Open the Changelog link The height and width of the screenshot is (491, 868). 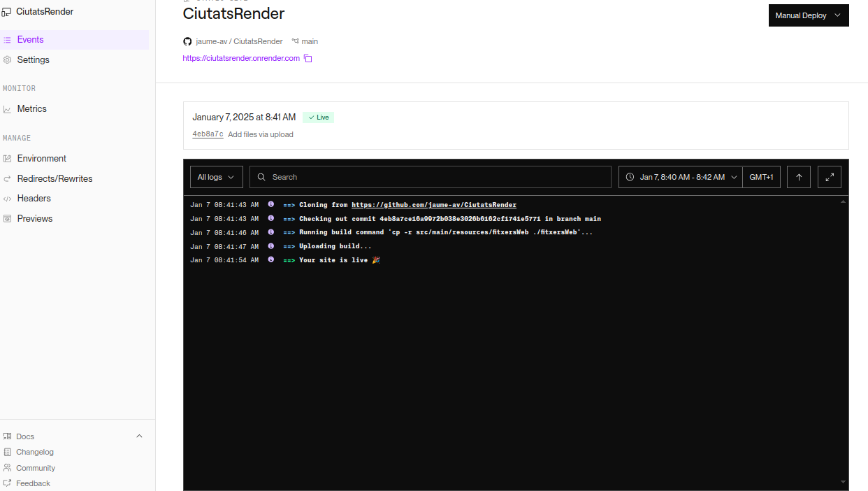[x=35, y=453]
